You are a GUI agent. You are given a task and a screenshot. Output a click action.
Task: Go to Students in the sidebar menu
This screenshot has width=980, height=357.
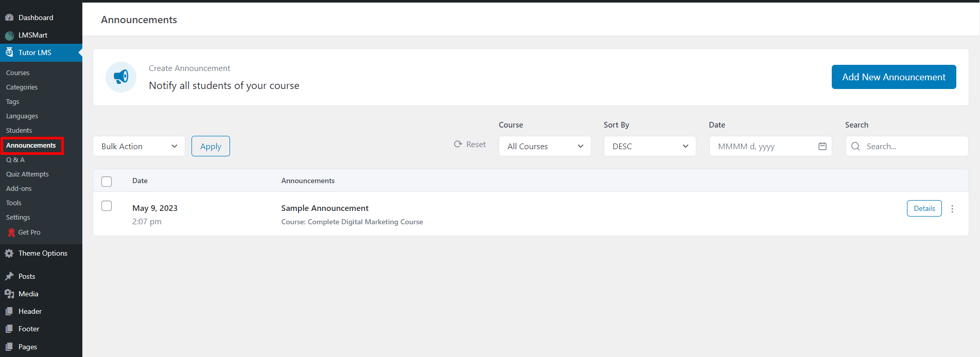(19, 131)
